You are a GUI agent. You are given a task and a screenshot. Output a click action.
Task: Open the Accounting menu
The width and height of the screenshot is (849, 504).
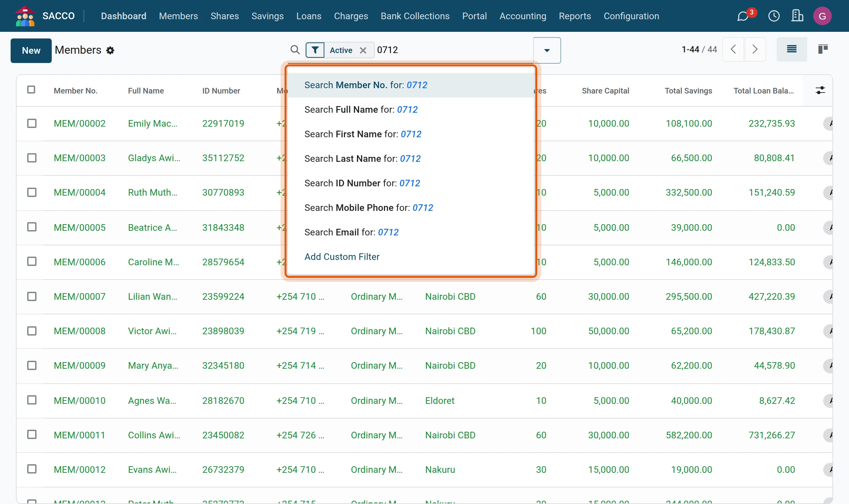(x=523, y=16)
